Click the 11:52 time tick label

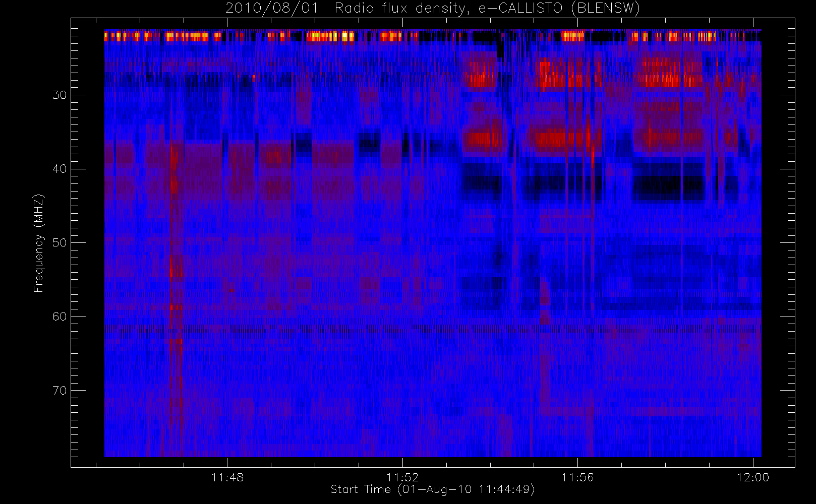pos(402,477)
